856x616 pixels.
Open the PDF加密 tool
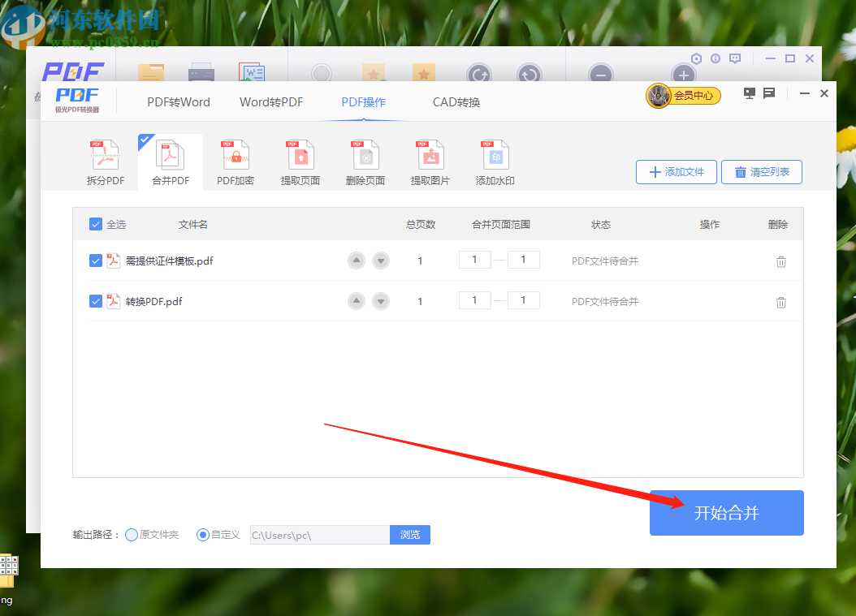tap(235, 161)
